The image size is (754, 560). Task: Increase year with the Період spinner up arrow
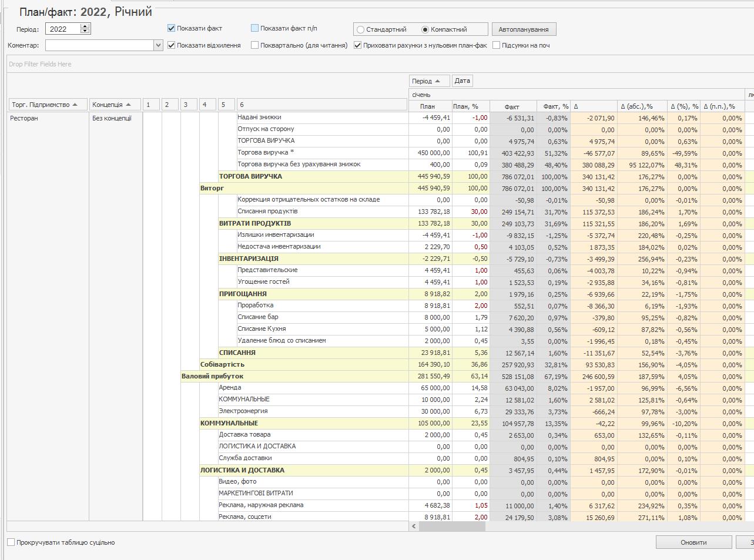(x=85, y=26)
